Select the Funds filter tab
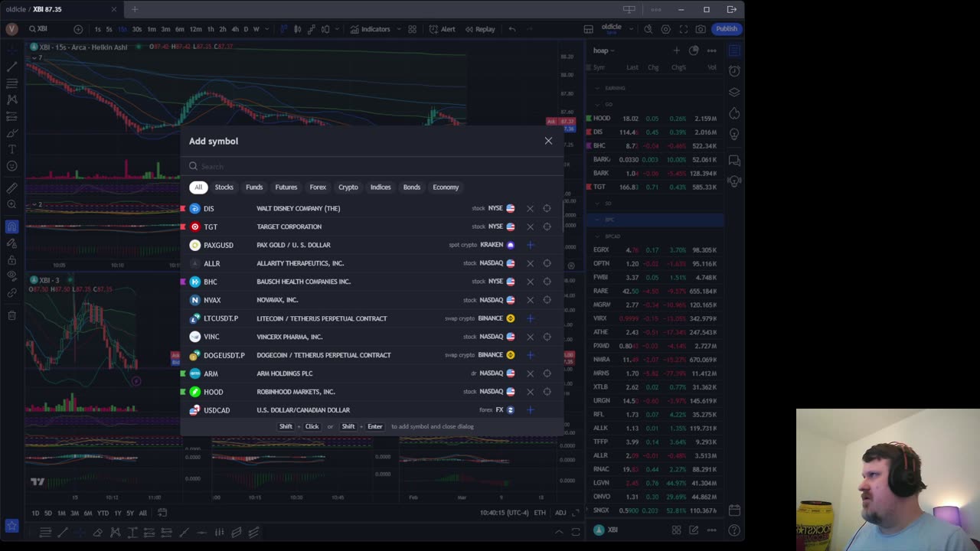This screenshot has height=551, width=980. tap(254, 187)
